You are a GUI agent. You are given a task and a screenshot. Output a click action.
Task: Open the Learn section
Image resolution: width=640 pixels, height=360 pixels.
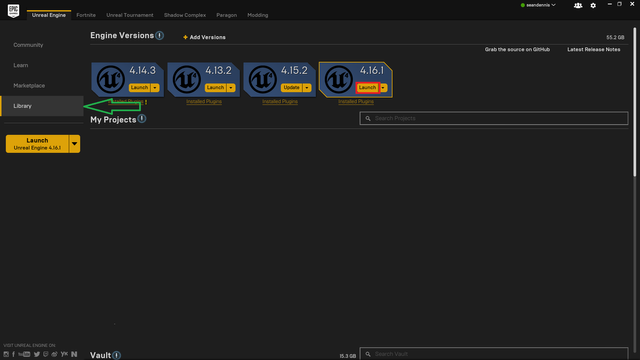coord(21,65)
